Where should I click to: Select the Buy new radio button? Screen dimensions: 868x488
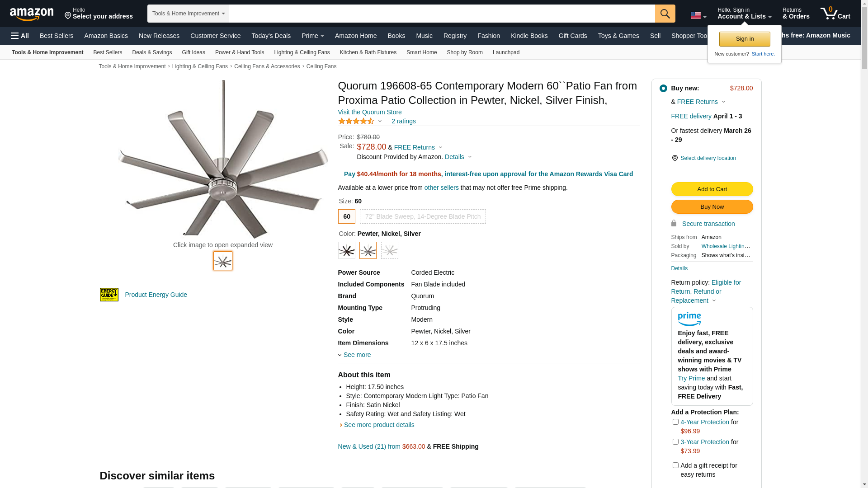(663, 89)
